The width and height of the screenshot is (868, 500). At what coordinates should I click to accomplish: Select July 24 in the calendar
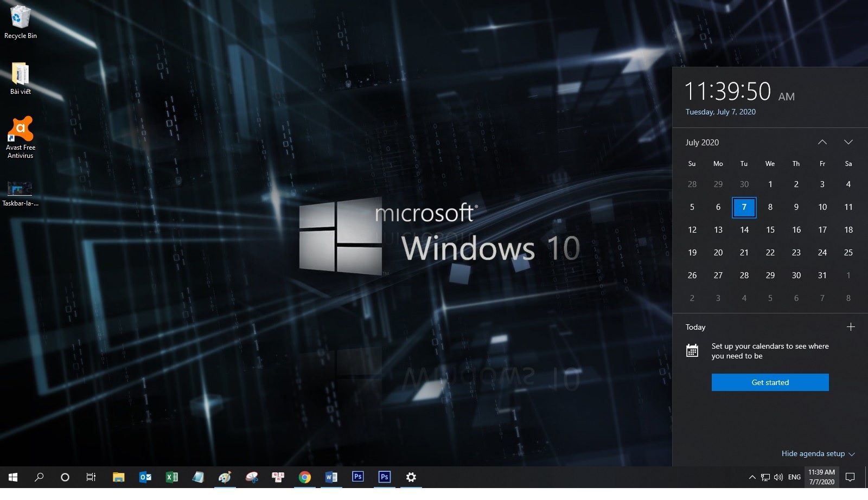[x=822, y=253]
